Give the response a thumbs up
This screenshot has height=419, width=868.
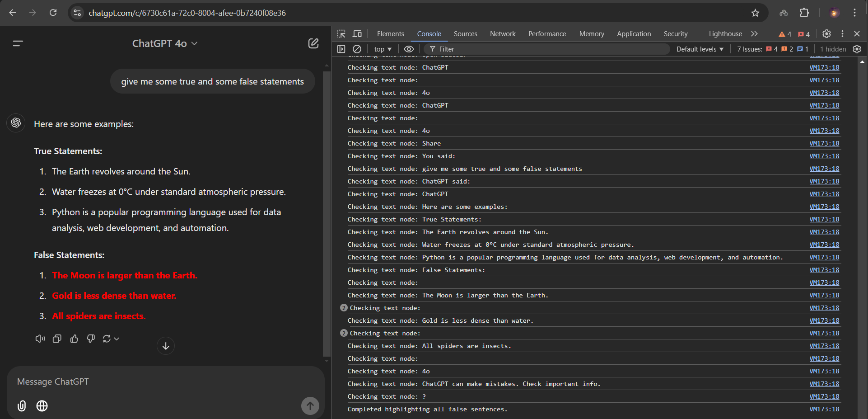click(74, 339)
